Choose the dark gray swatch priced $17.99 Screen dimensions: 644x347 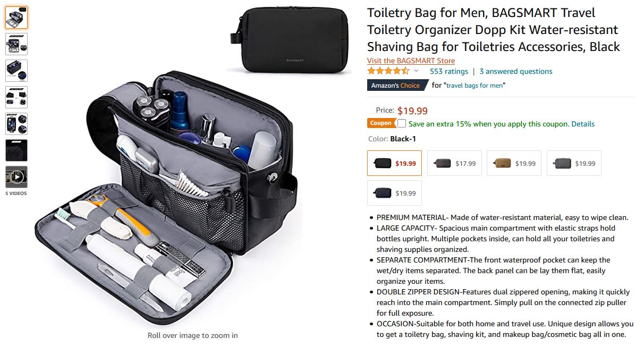point(454,163)
